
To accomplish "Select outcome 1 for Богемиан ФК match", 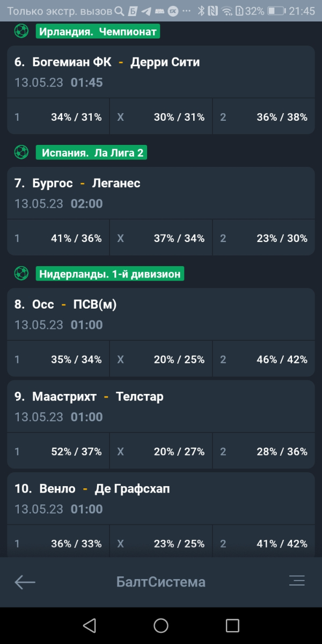I will pyautogui.click(x=58, y=116).
